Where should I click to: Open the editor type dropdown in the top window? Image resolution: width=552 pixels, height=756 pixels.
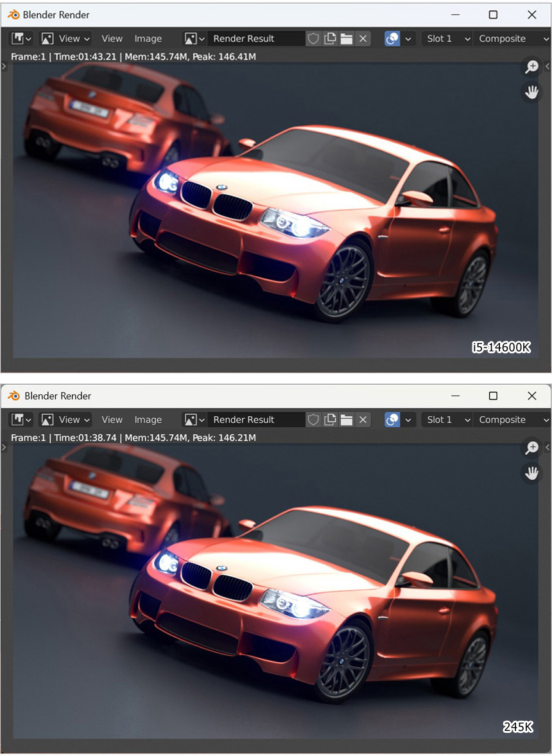[x=21, y=39]
